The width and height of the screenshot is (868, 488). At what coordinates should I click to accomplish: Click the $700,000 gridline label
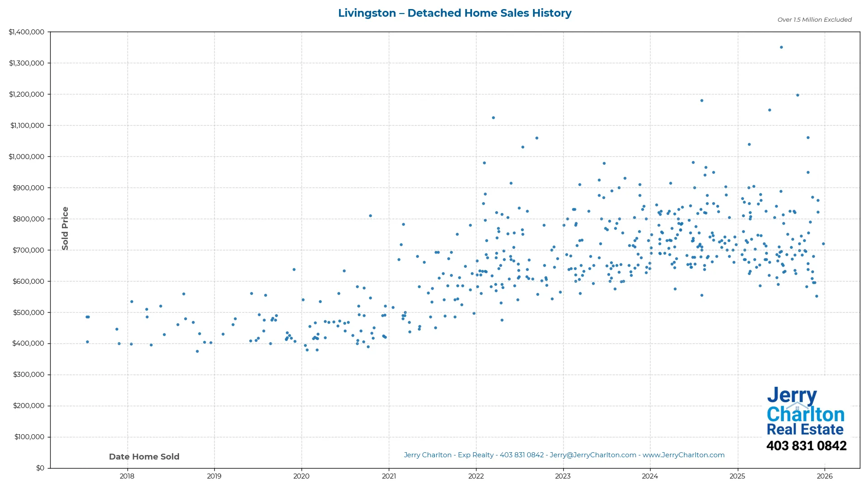pos(28,249)
